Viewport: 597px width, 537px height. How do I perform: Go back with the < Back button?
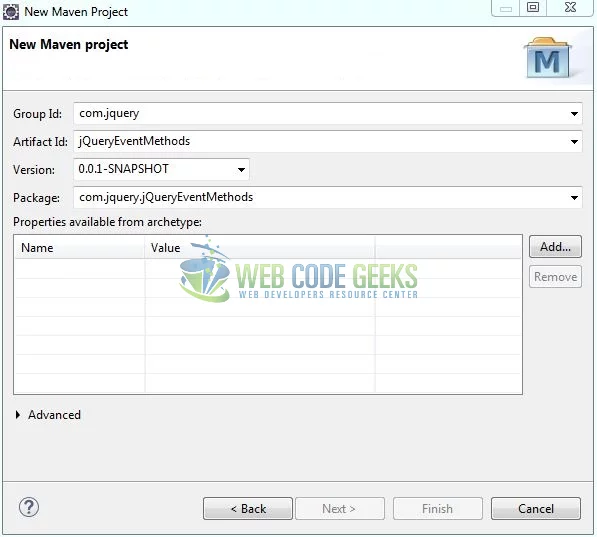(248, 508)
